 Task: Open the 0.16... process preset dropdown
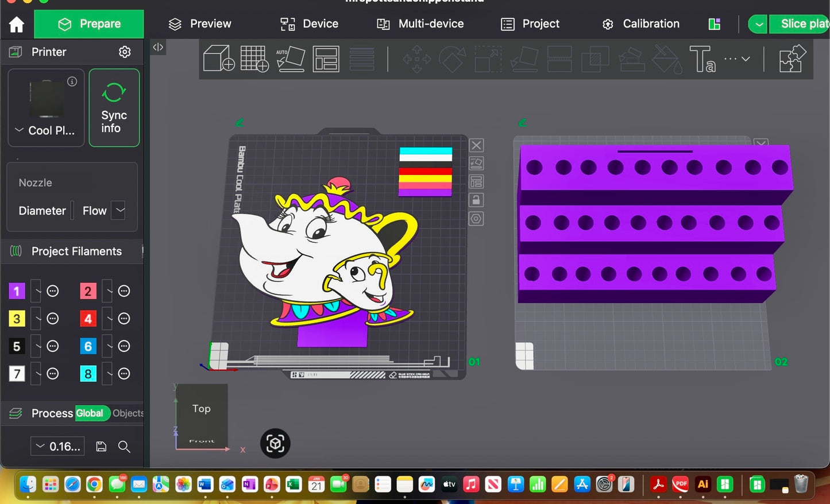tap(57, 447)
